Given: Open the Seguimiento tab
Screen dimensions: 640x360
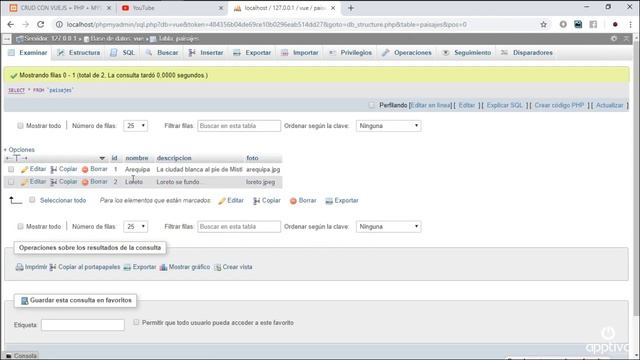Looking at the screenshot, I should click(467, 53).
